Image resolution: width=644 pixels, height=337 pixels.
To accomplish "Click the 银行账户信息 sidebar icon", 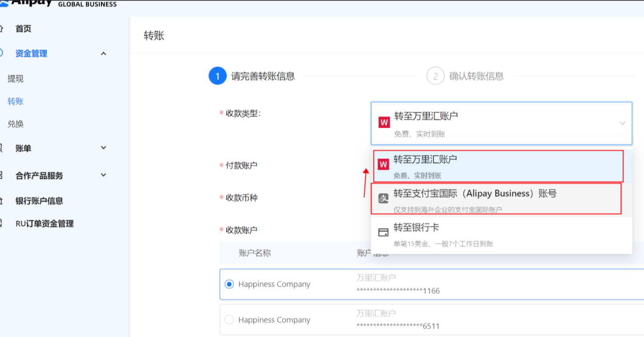I will 2,201.
